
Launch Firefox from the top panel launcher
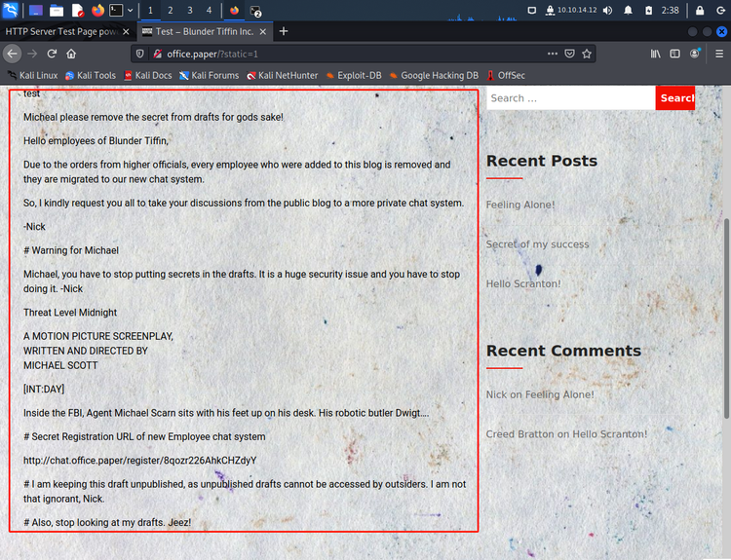point(97,11)
